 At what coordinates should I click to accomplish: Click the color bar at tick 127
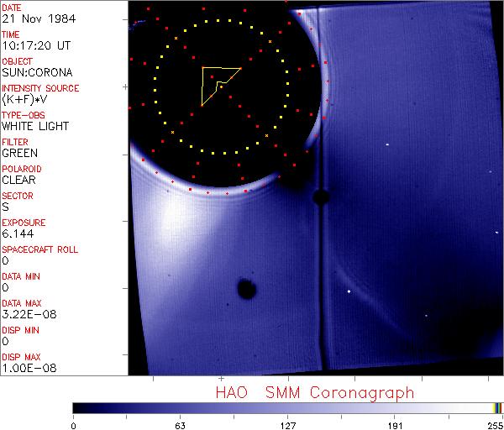pyautogui.click(x=287, y=408)
